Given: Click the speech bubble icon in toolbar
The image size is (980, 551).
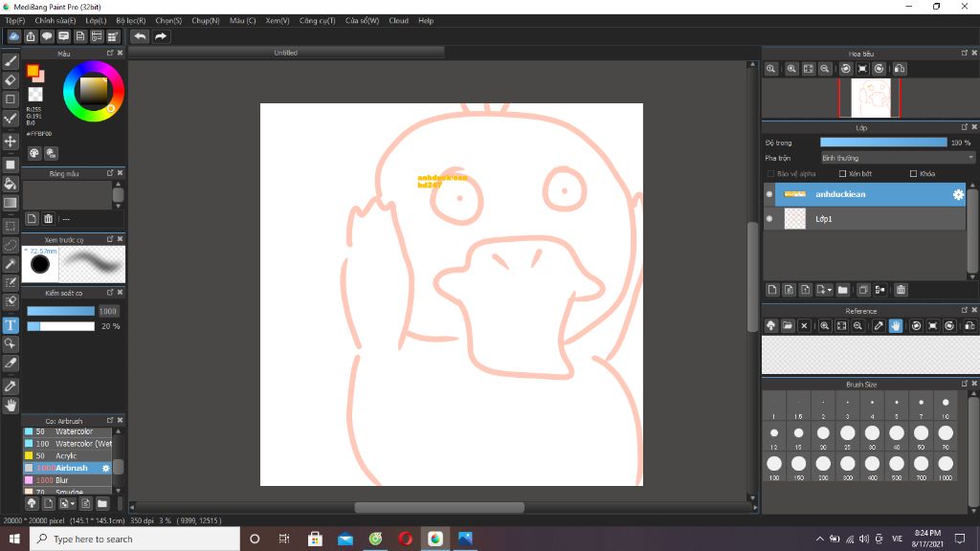Looking at the screenshot, I should (x=47, y=36).
